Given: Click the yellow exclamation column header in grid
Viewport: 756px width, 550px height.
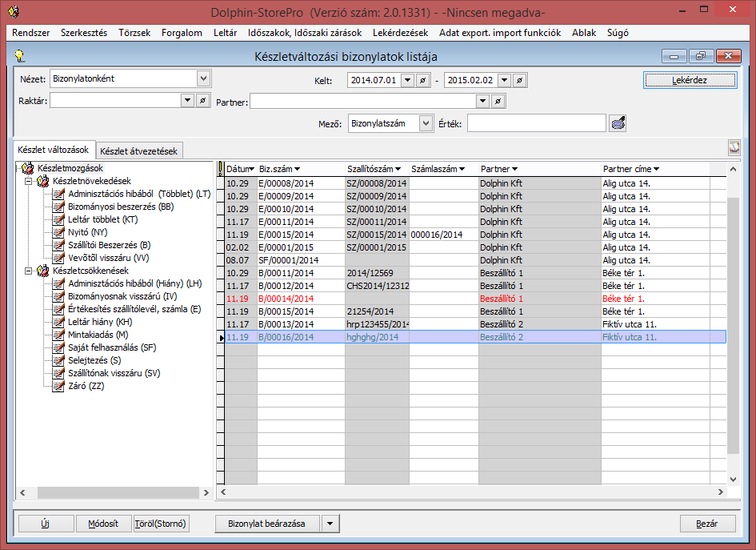Looking at the screenshot, I should point(220,169).
